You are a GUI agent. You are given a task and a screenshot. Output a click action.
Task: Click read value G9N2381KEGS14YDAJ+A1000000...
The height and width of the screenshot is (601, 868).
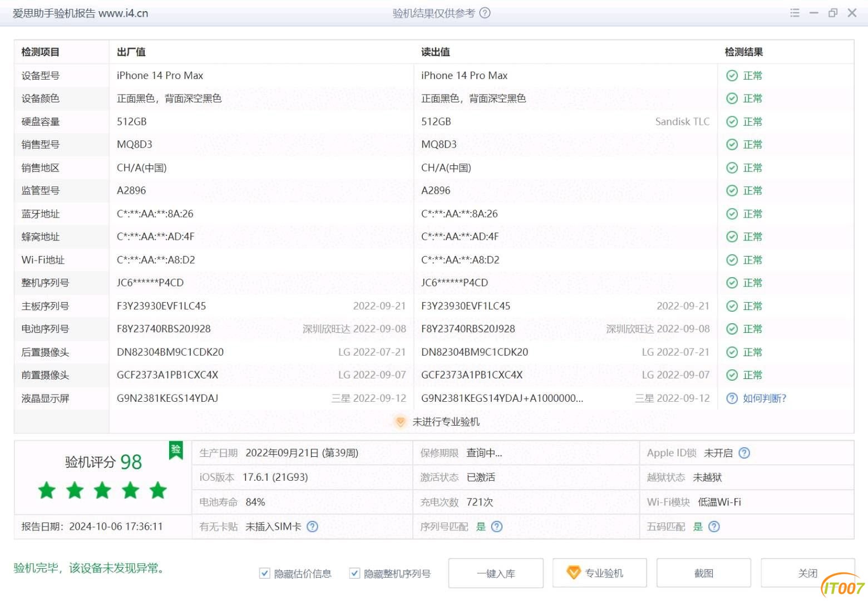[x=502, y=398]
